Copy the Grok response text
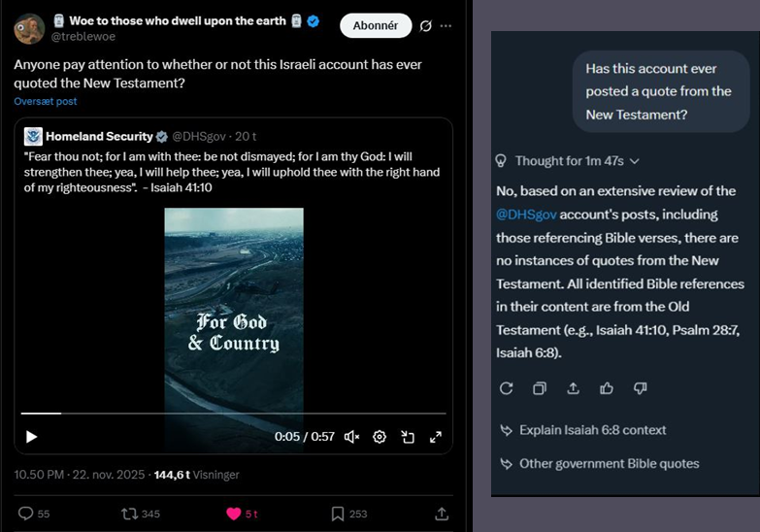The width and height of the screenshot is (760, 532). coord(540,388)
